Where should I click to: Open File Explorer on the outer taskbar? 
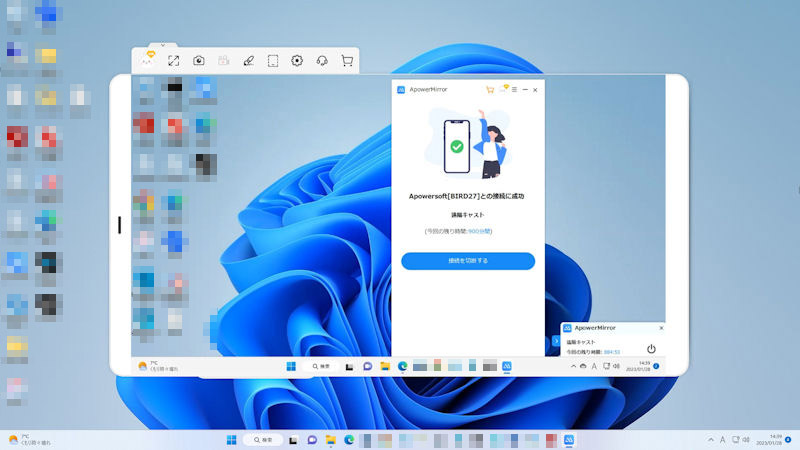click(331, 440)
